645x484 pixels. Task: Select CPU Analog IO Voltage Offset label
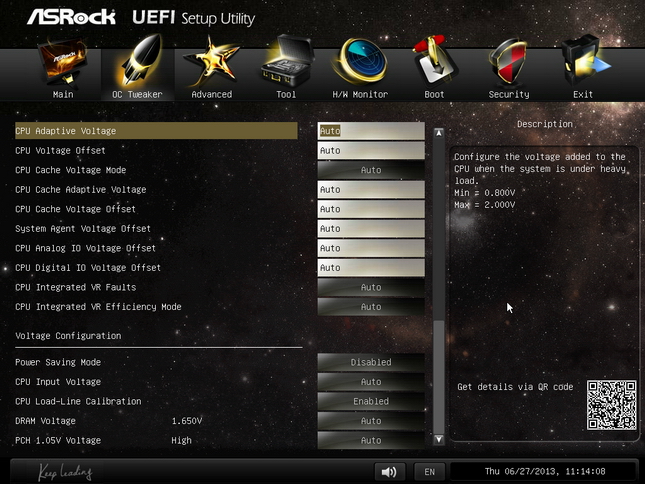[86, 248]
